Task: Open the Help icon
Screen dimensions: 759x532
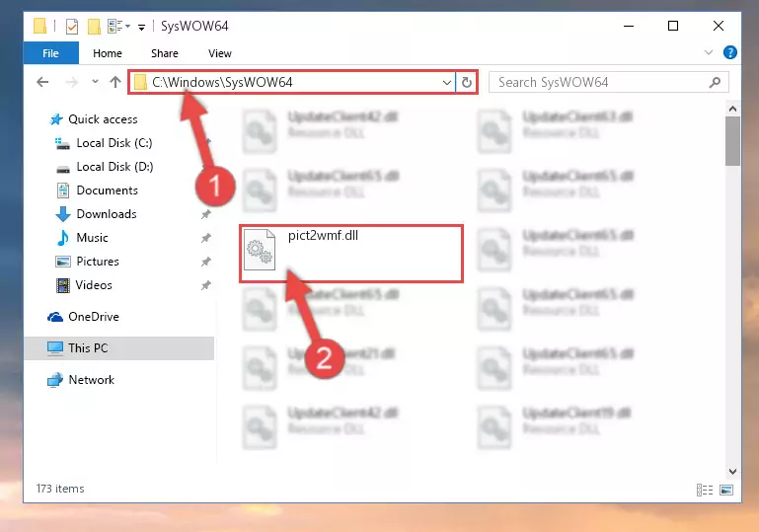Action: (729, 52)
